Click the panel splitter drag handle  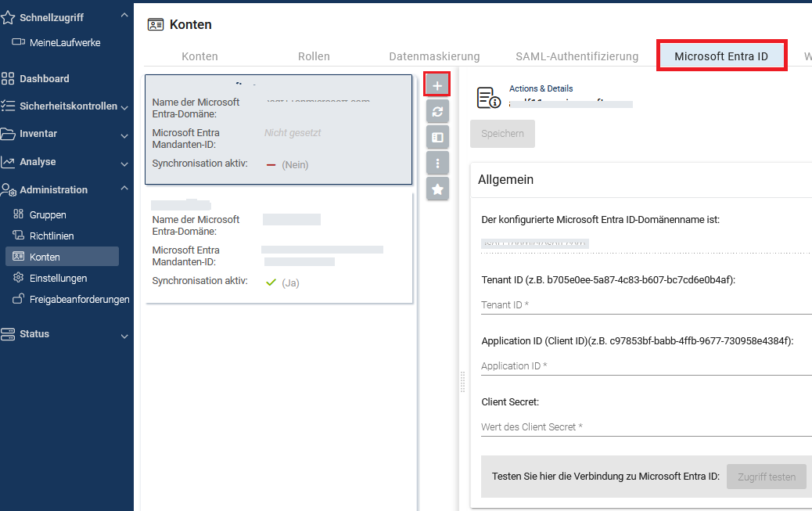tap(462, 383)
